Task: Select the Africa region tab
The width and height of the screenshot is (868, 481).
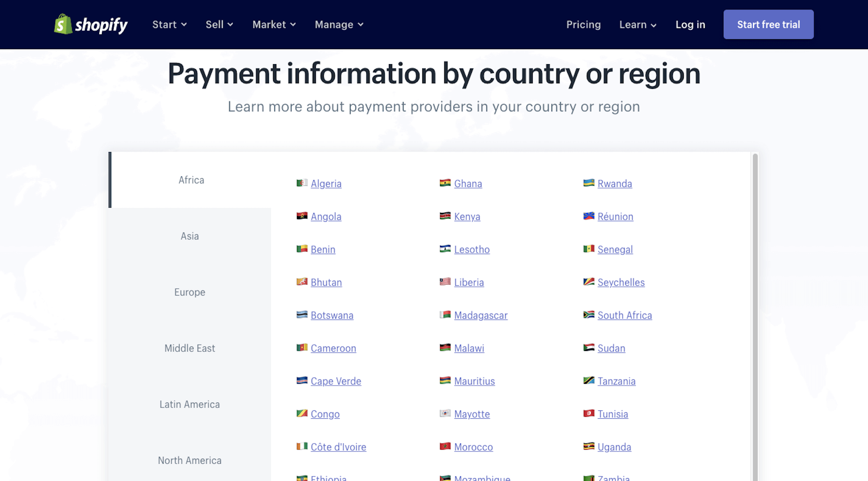Action: click(x=191, y=180)
